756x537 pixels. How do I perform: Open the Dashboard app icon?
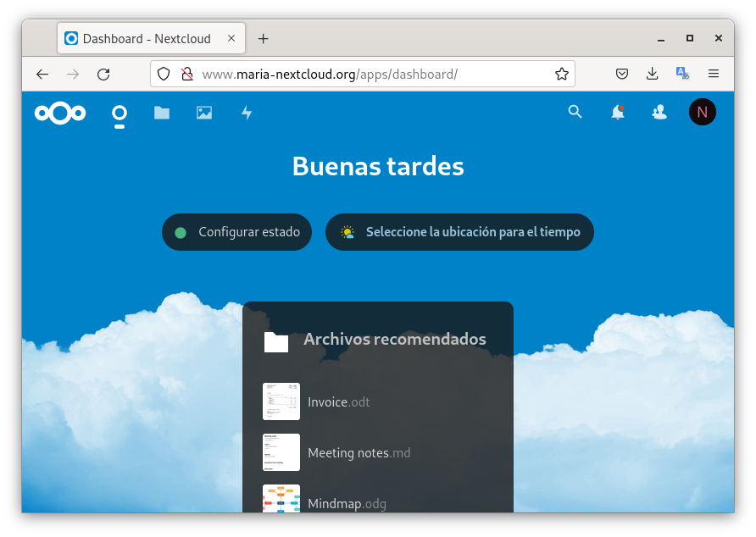tap(120, 113)
